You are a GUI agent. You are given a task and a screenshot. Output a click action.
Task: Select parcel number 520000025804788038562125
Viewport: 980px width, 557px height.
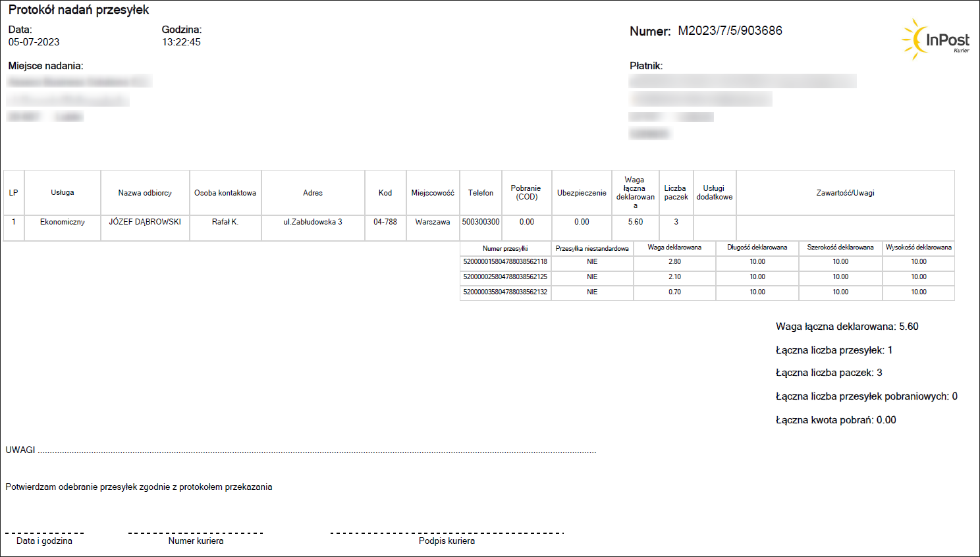pyautogui.click(x=505, y=277)
